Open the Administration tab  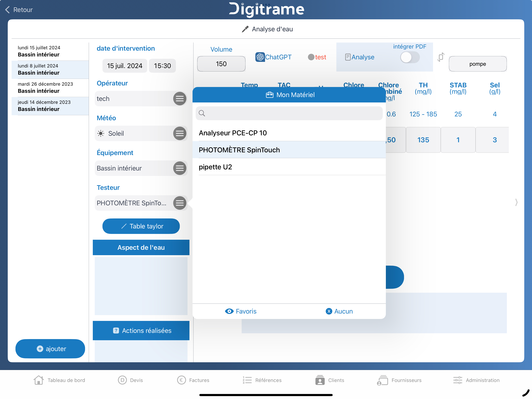click(x=476, y=380)
